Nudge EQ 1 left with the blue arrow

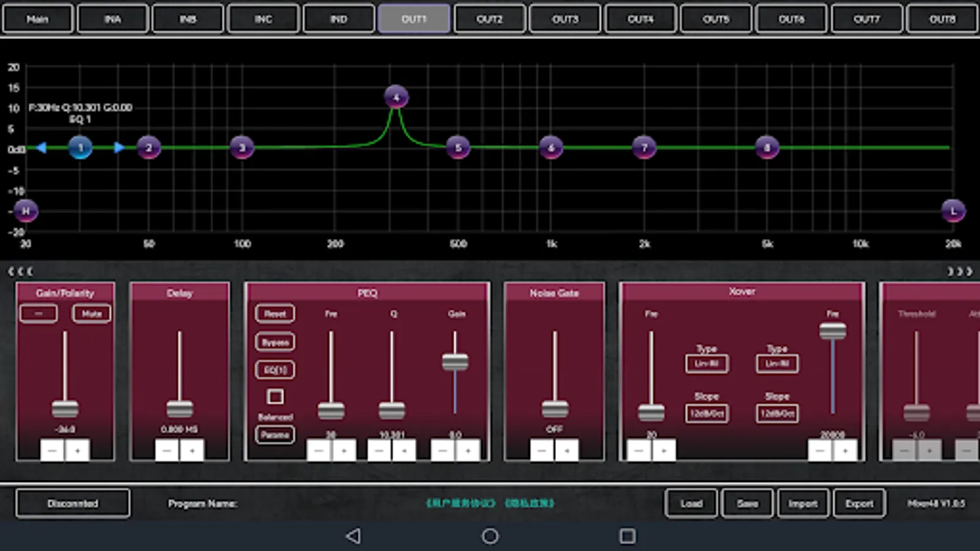[x=41, y=148]
